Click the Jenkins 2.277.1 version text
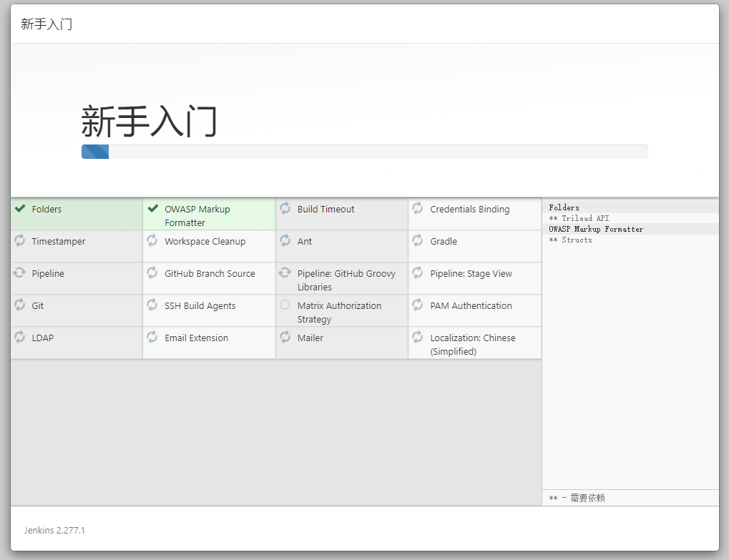 point(54,530)
